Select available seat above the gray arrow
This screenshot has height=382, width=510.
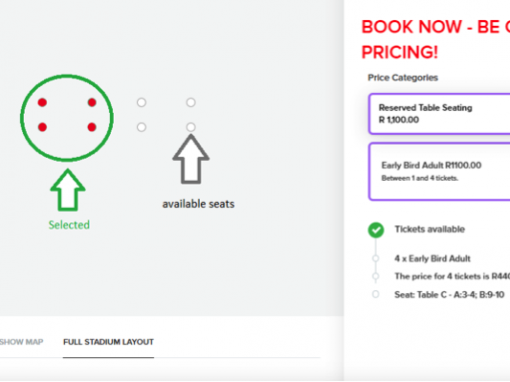tap(191, 127)
